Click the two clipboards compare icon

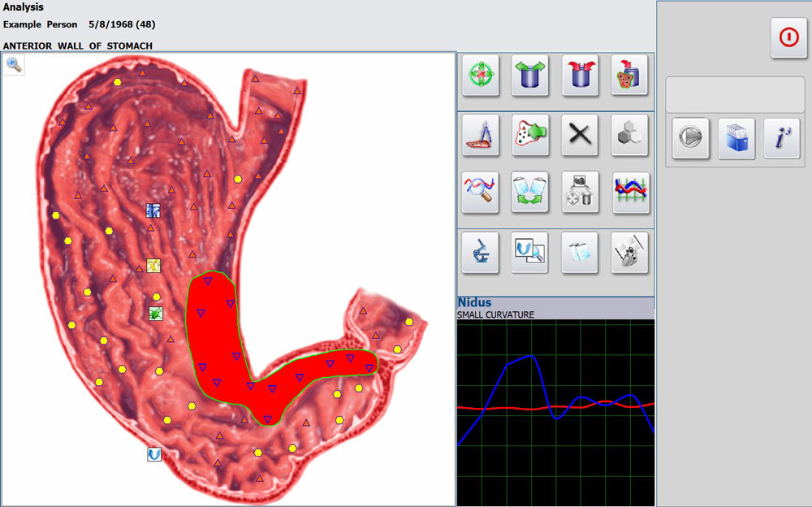530,192
